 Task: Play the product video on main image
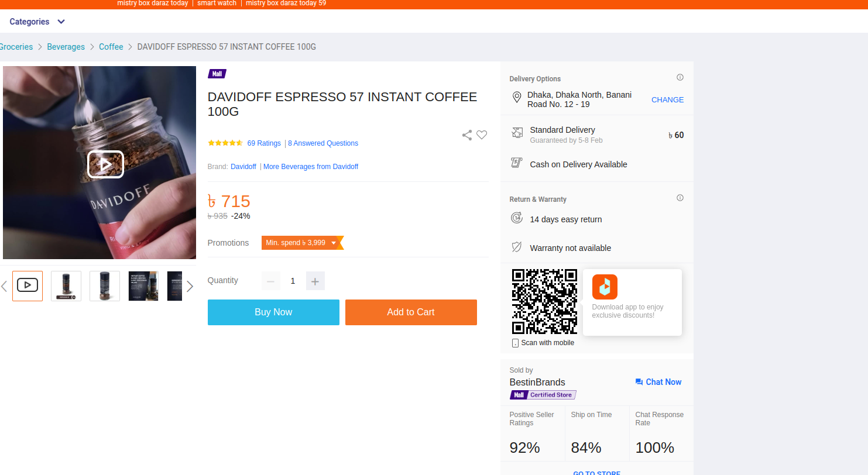click(x=105, y=164)
